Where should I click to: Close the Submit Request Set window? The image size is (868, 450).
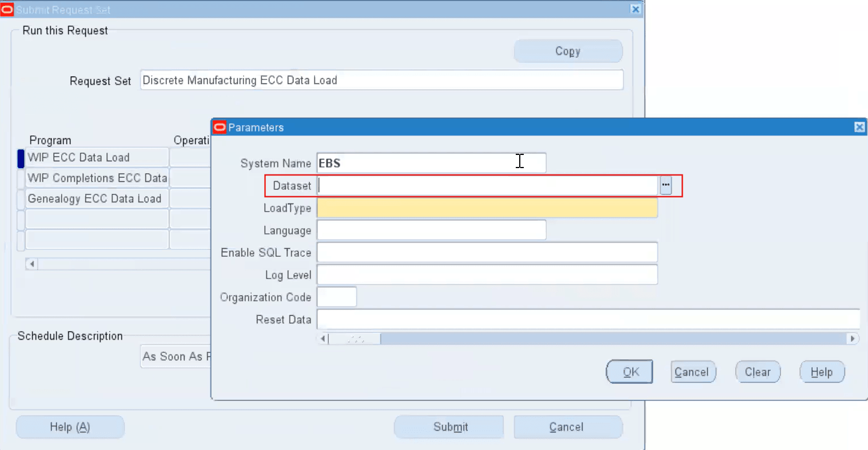tap(635, 9)
